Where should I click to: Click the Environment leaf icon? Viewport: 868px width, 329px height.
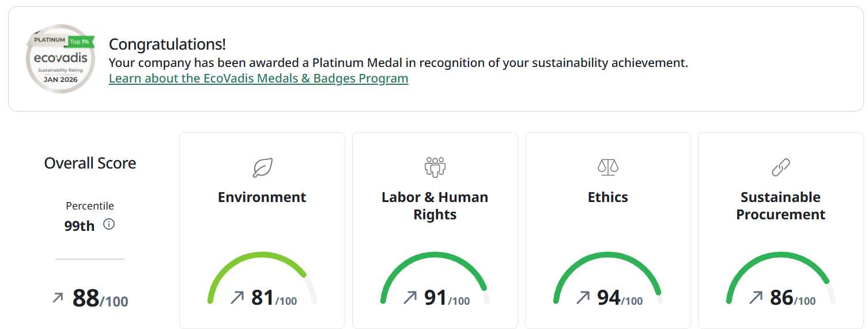(x=262, y=167)
